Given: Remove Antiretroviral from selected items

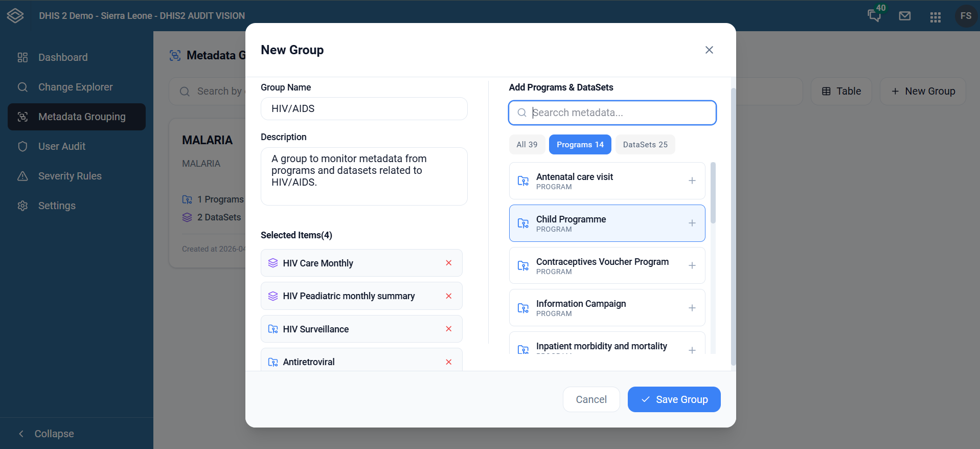Looking at the screenshot, I should 449,362.
